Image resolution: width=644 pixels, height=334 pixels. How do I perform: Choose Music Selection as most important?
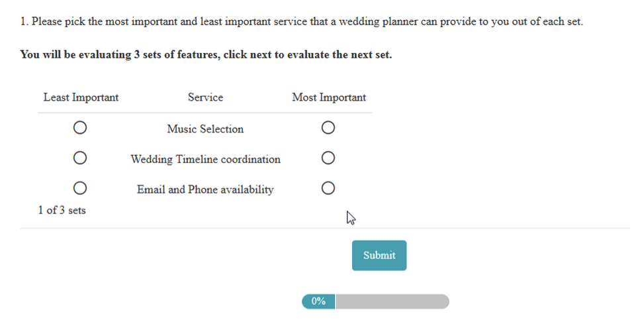coord(328,128)
